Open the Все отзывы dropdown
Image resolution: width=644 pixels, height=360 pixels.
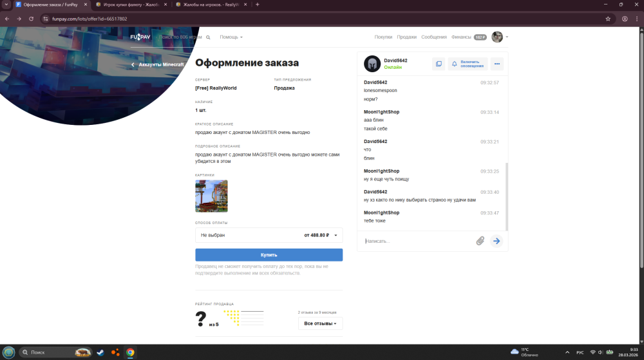(320, 323)
